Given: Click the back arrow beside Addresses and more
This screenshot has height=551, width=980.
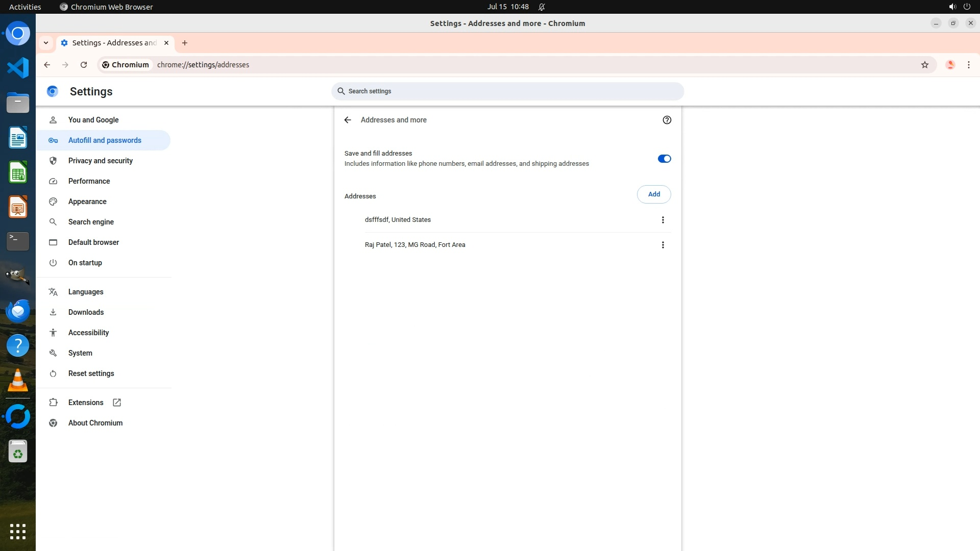Looking at the screenshot, I should tap(348, 120).
